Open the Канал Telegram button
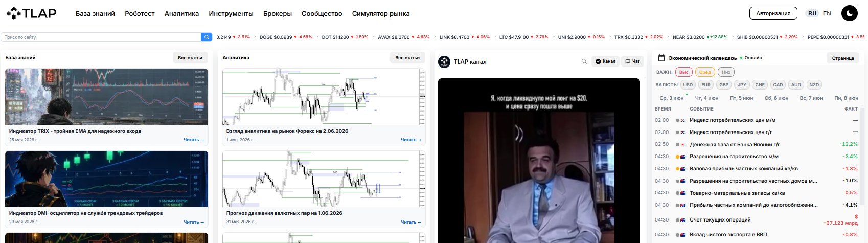This screenshot has width=868, height=243. 605,61
